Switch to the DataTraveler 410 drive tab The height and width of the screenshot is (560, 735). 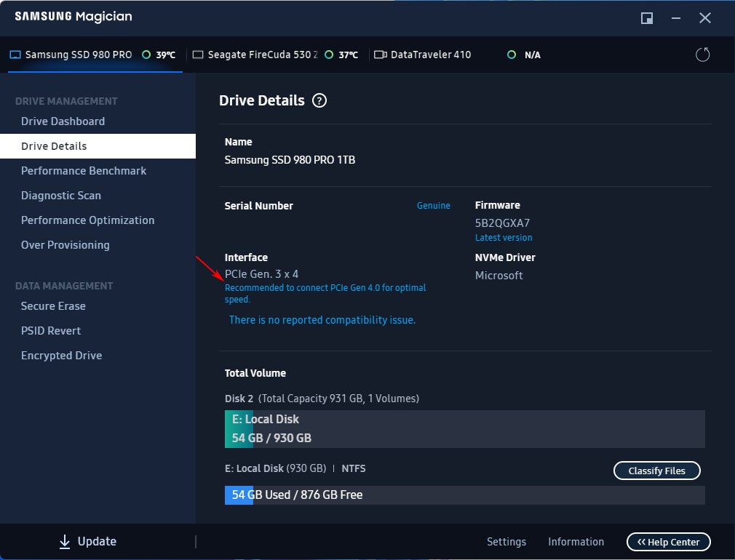[x=458, y=55]
